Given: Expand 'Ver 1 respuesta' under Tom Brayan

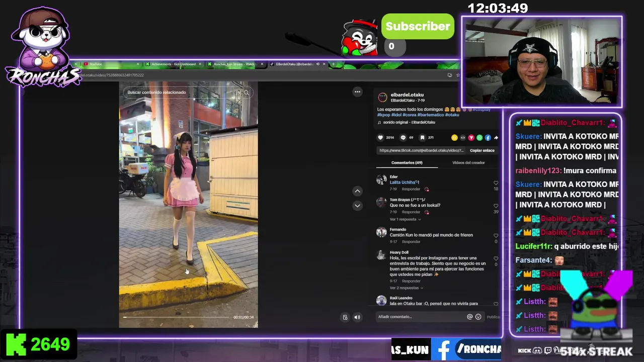Looking at the screenshot, I should [405, 219].
